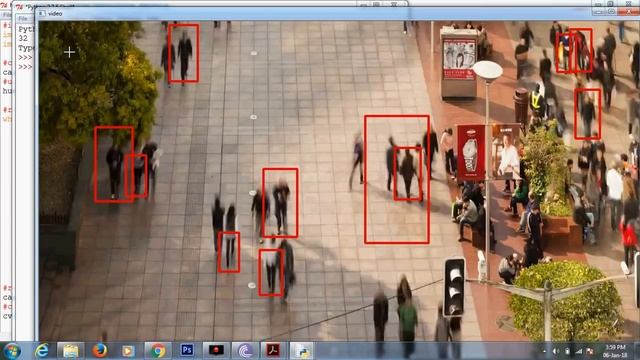Image resolution: width=640 pixels, height=360 pixels.
Task: Open the clock showing 3:59 PM
Action: point(615,351)
